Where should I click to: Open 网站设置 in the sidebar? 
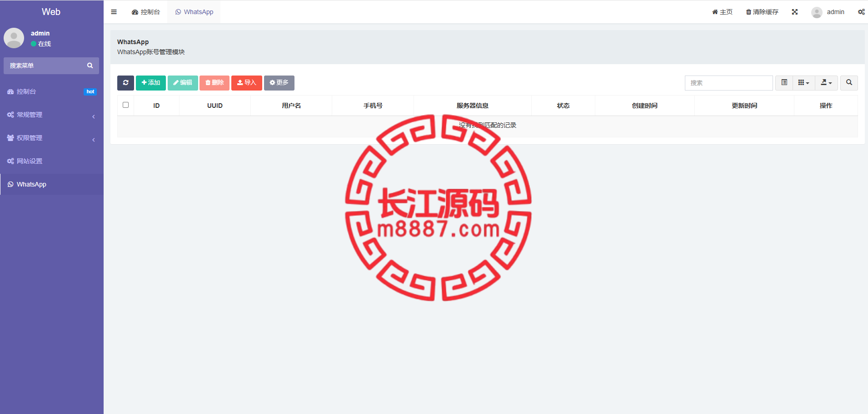pos(52,161)
